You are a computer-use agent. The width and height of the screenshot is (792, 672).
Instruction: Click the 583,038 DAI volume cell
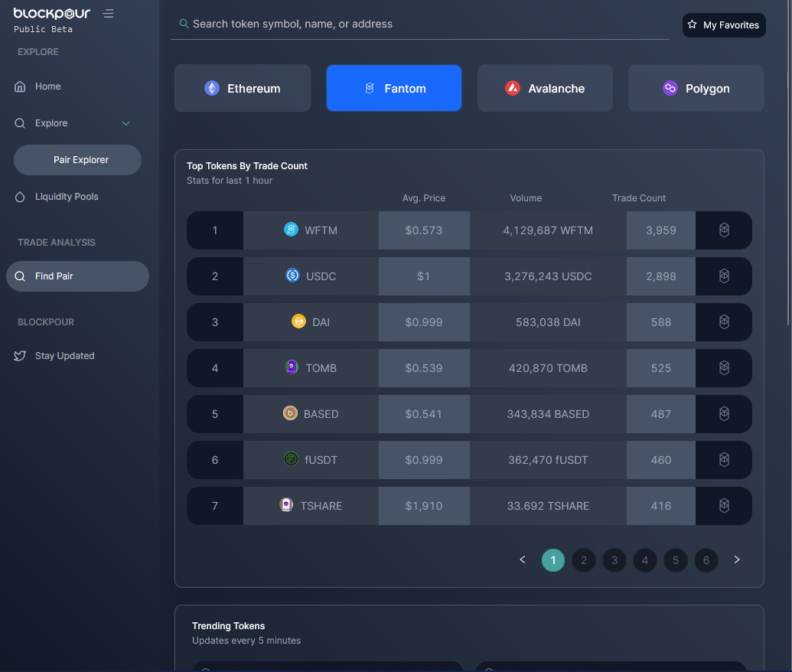[548, 322]
